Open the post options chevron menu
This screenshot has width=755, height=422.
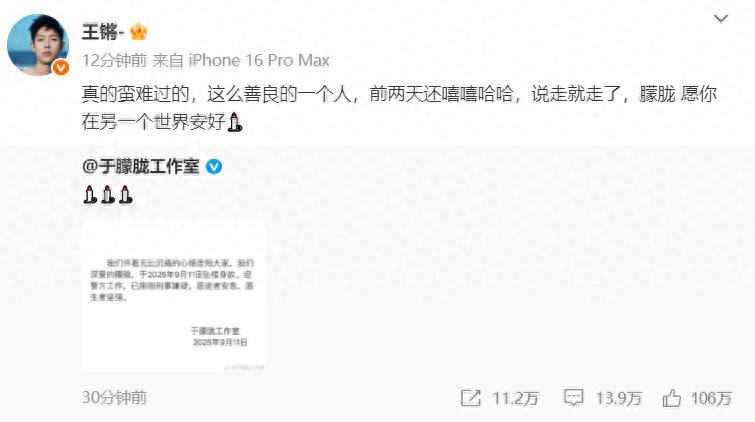click(720, 19)
